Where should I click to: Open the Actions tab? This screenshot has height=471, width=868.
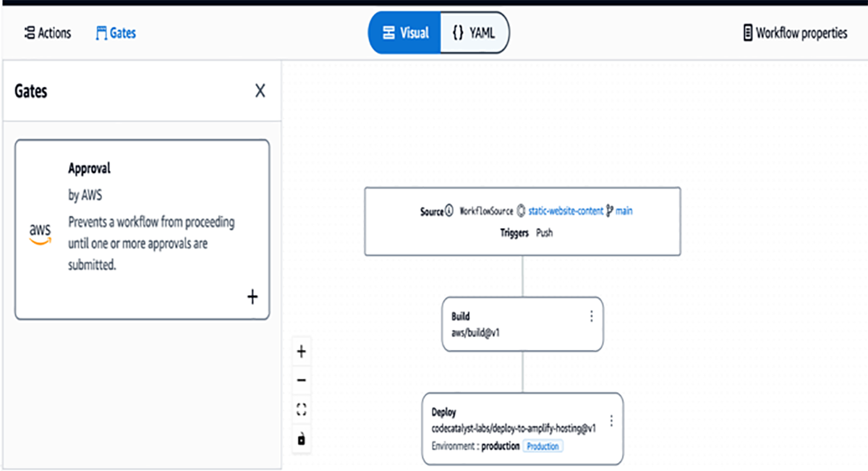point(48,33)
